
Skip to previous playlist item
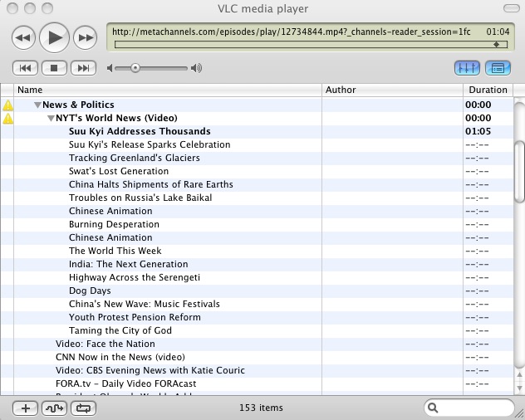[x=25, y=68]
